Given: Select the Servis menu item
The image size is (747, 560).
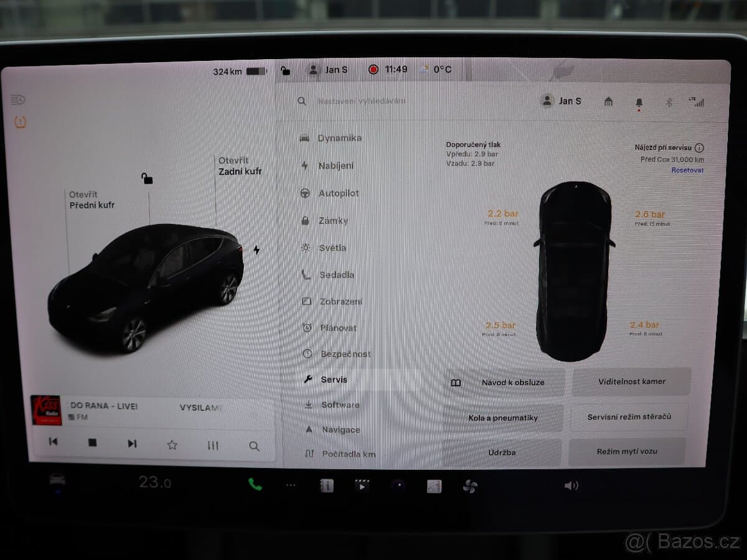Looking at the screenshot, I should (326, 380).
